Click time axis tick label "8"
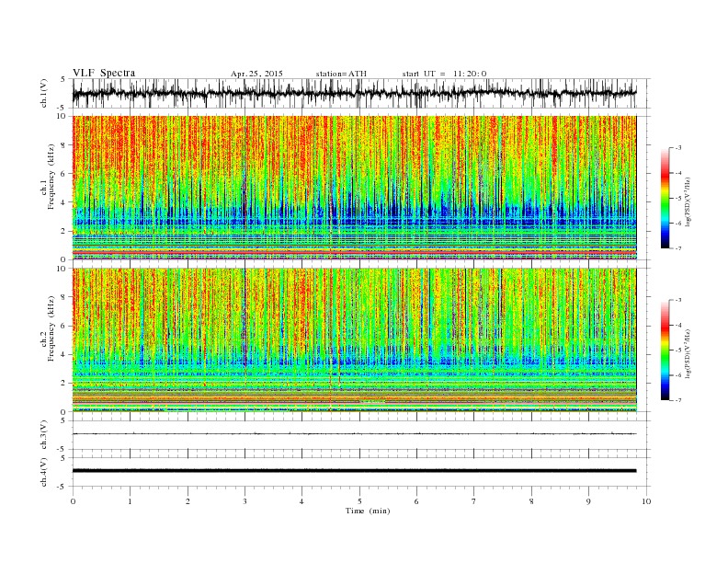Viewport: 728px width, 563px height. tap(531, 501)
